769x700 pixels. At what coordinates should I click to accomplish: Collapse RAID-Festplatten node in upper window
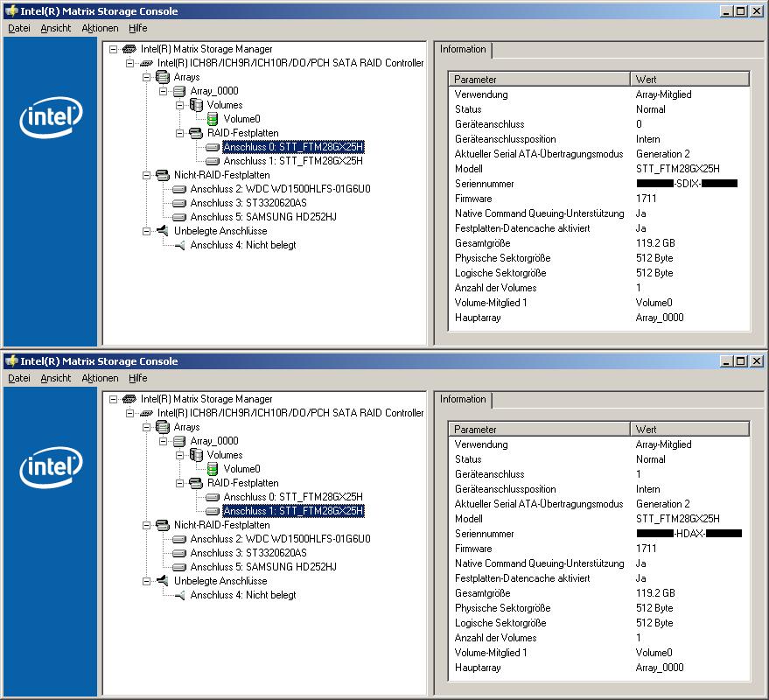[180, 133]
